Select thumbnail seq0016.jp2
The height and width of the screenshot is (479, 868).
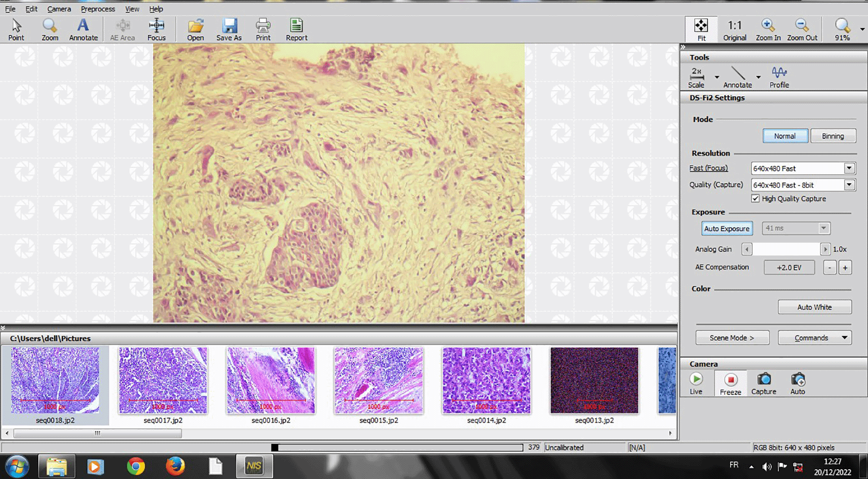pyautogui.click(x=271, y=381)
